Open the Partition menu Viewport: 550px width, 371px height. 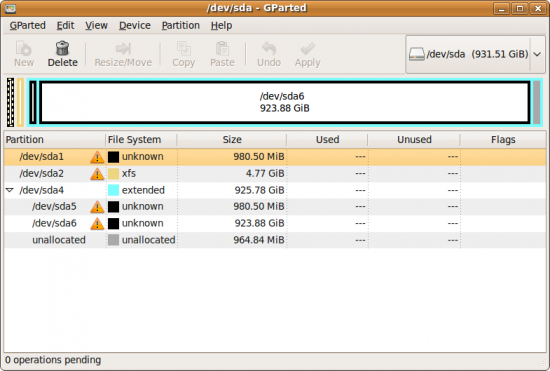[x=181, y=26]
